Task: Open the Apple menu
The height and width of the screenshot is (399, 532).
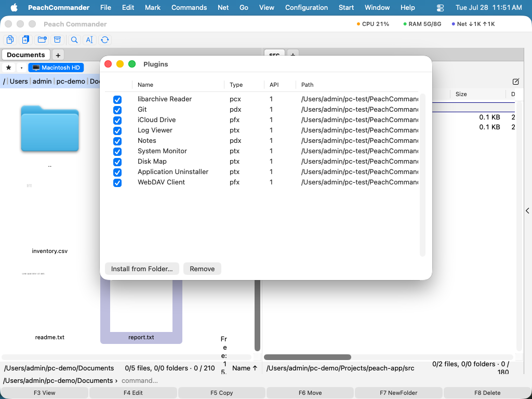Action: (14, 7)
